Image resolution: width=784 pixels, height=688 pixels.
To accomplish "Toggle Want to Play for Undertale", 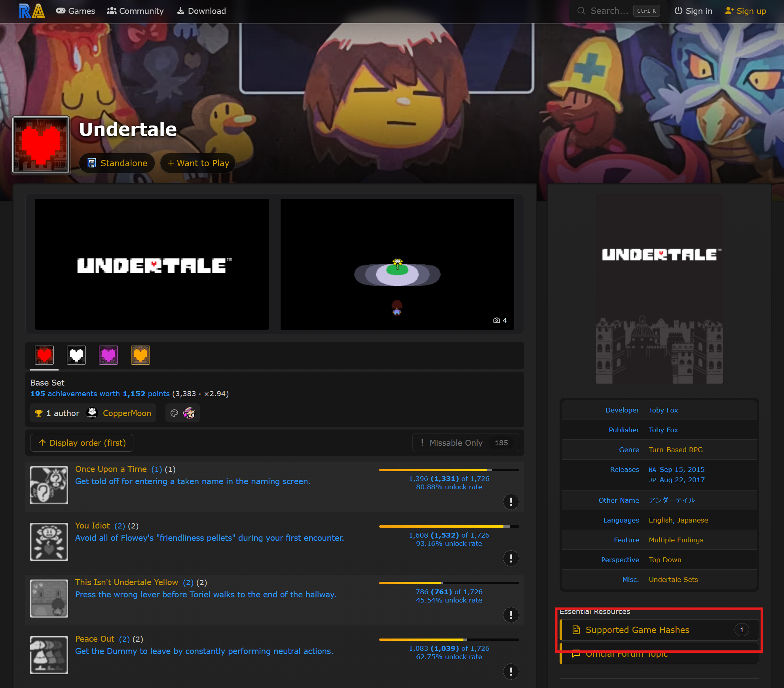I will (x=198, y=163).
